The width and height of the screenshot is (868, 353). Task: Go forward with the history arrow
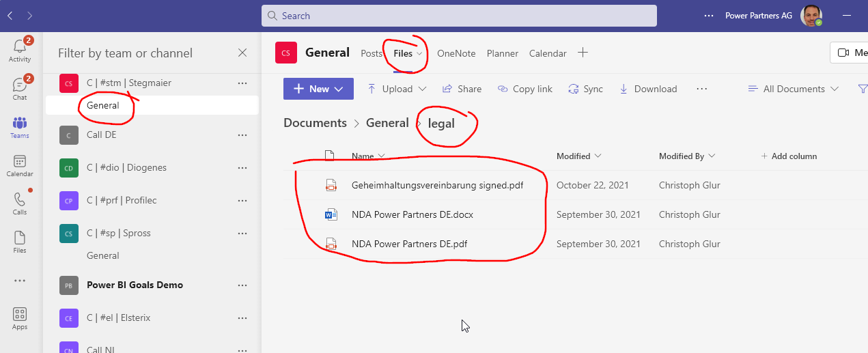coord(30,15)
